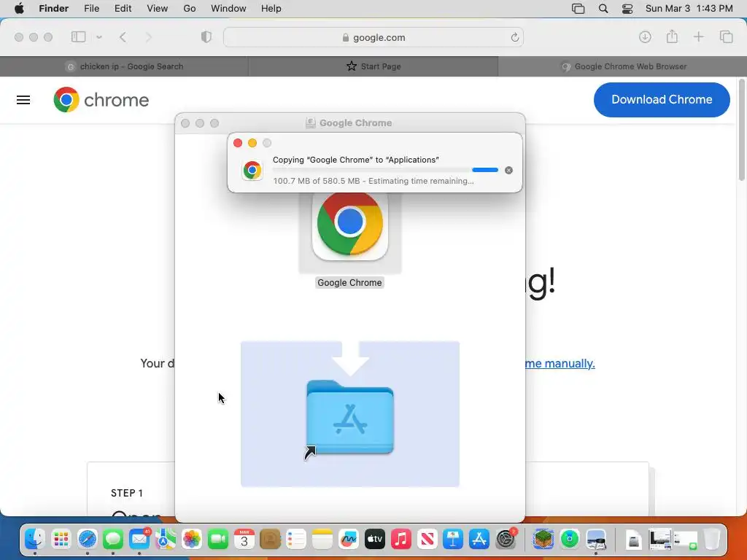The width and height of the screenshot is (747, 560).
Task: Click the copy progress bar
Action: click(385, 170)
